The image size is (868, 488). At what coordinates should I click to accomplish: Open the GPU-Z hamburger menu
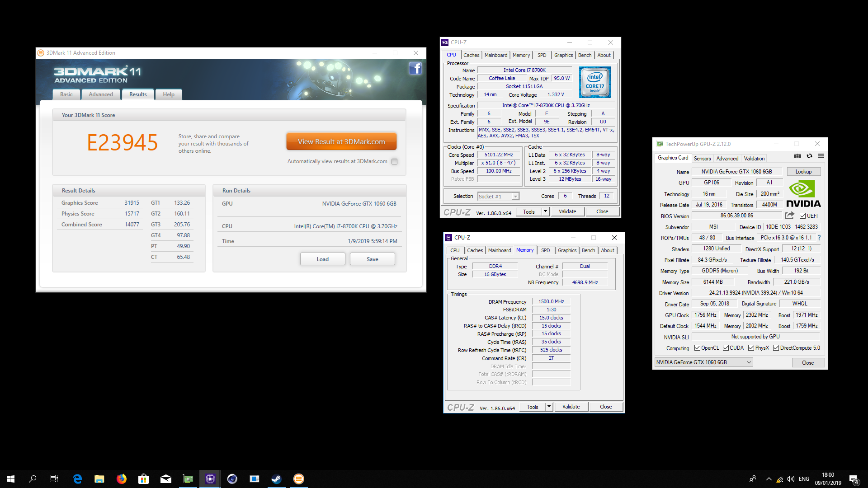point(821,156)
